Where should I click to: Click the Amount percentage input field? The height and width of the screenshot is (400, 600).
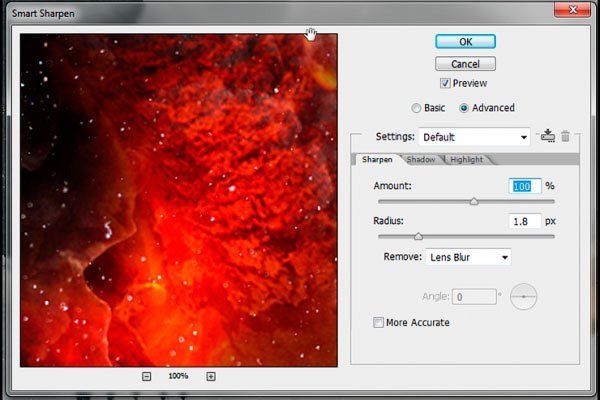(525, 186)
